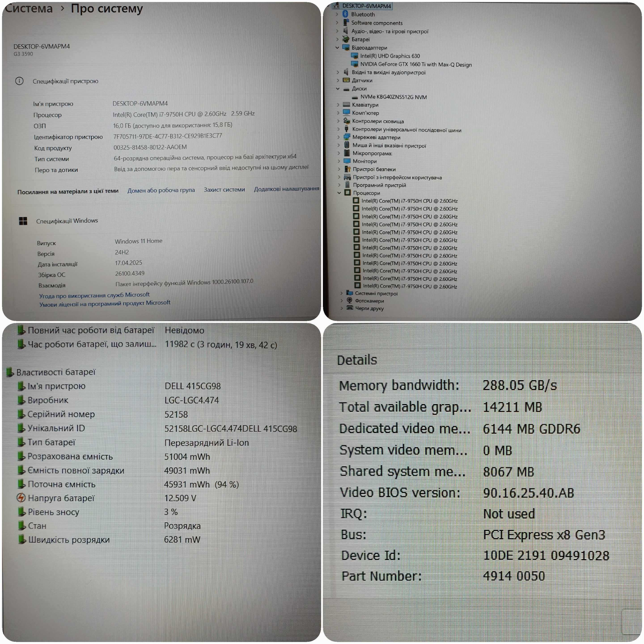Click the Черги друку printer icon
The image size is (644, 644).
[350, 308]
